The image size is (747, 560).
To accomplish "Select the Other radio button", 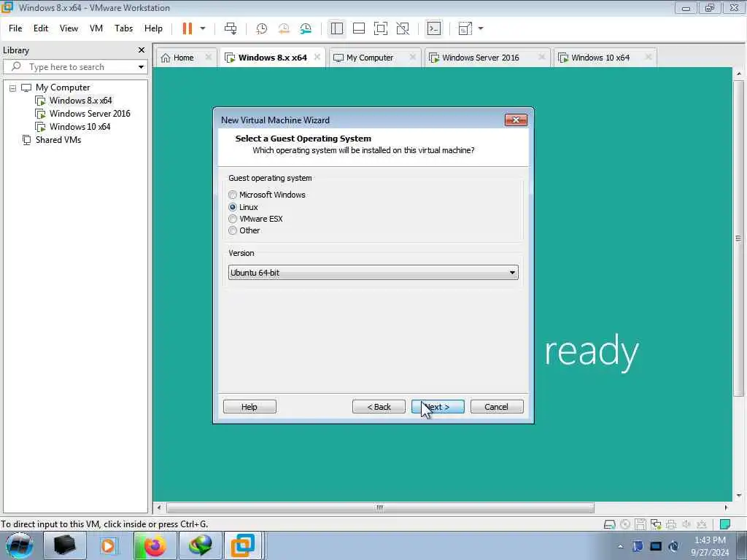I will tap(233, 231).
